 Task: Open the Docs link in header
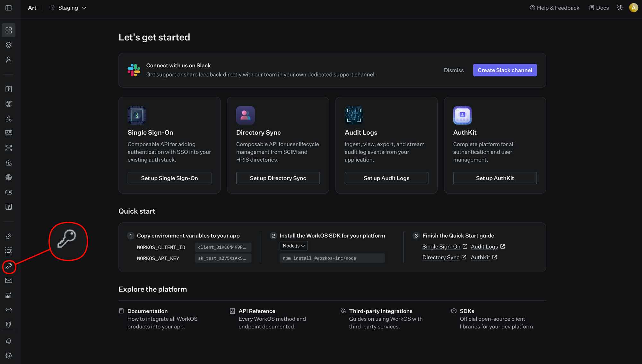coord(599,8)
